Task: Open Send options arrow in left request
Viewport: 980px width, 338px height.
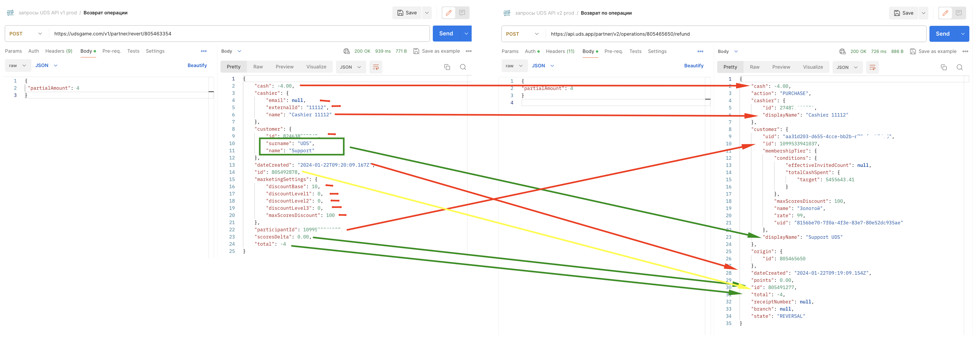Action: click(466, 34)
